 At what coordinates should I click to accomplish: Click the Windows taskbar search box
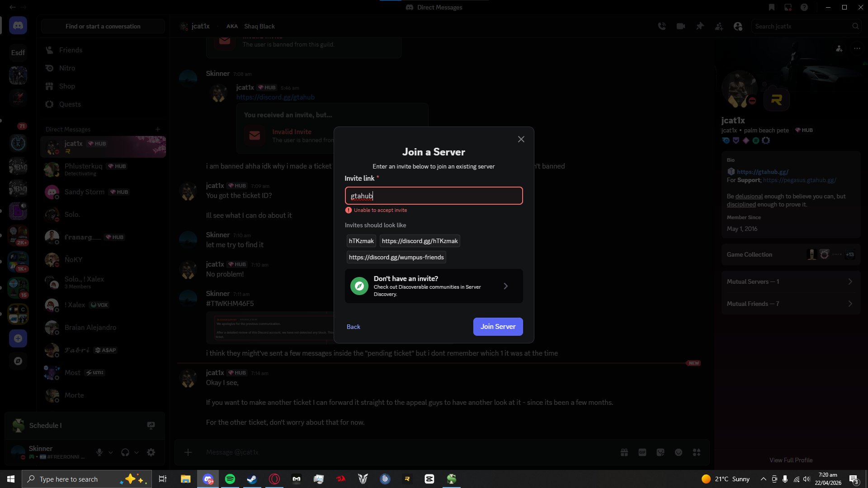(x=86, y=479)
